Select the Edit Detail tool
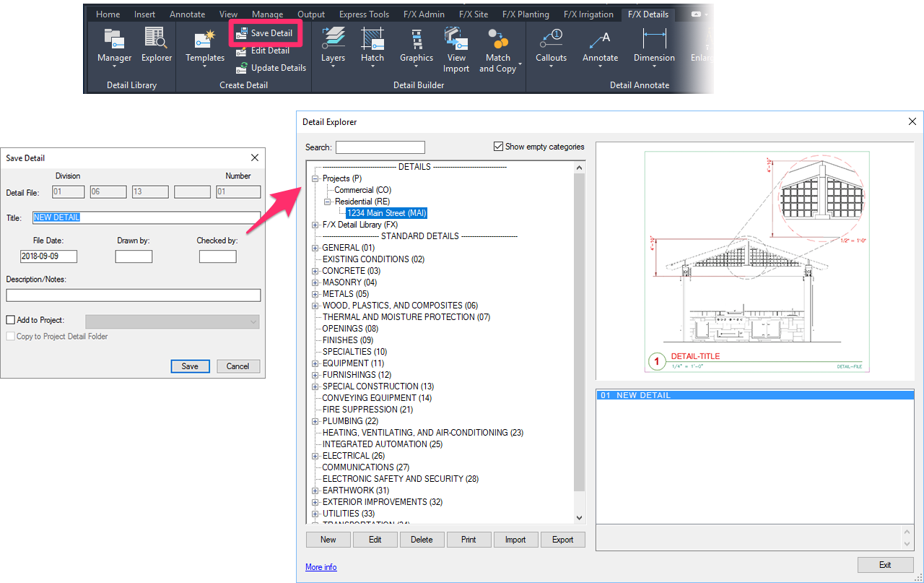The image size is (924, 583). point(263,51)
